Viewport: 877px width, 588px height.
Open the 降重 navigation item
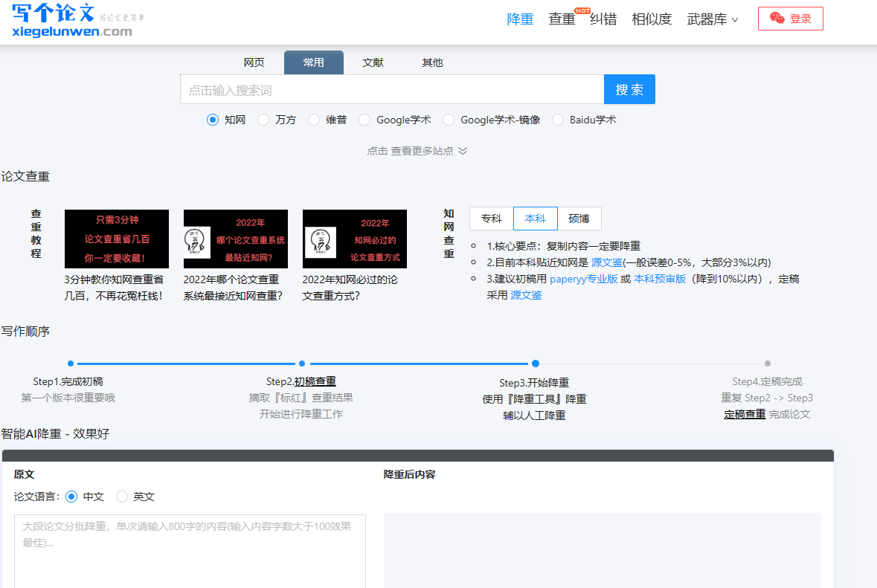point(520,19)
